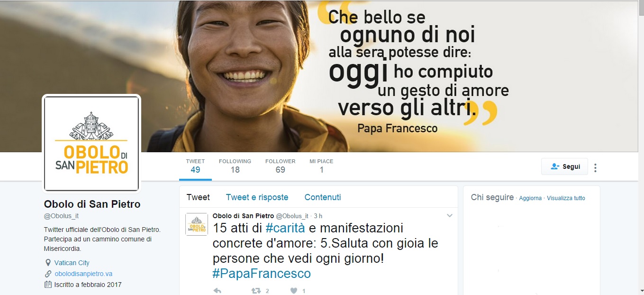
Task: View the Following count 18
Action: tap(235, 166)
